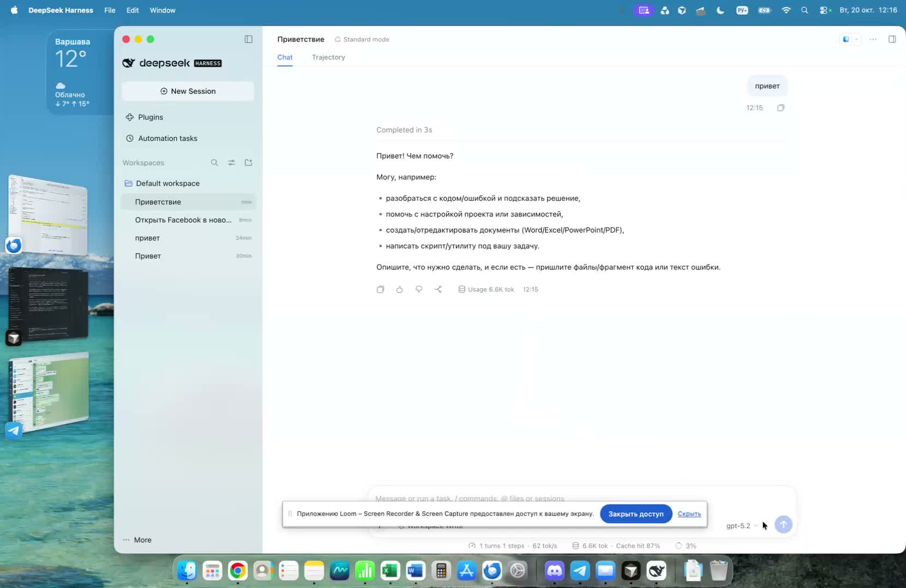Open the gpt-5.2 model selector
Image resolution: width=906 pixels, height=588 pixels.
point(742,526)
